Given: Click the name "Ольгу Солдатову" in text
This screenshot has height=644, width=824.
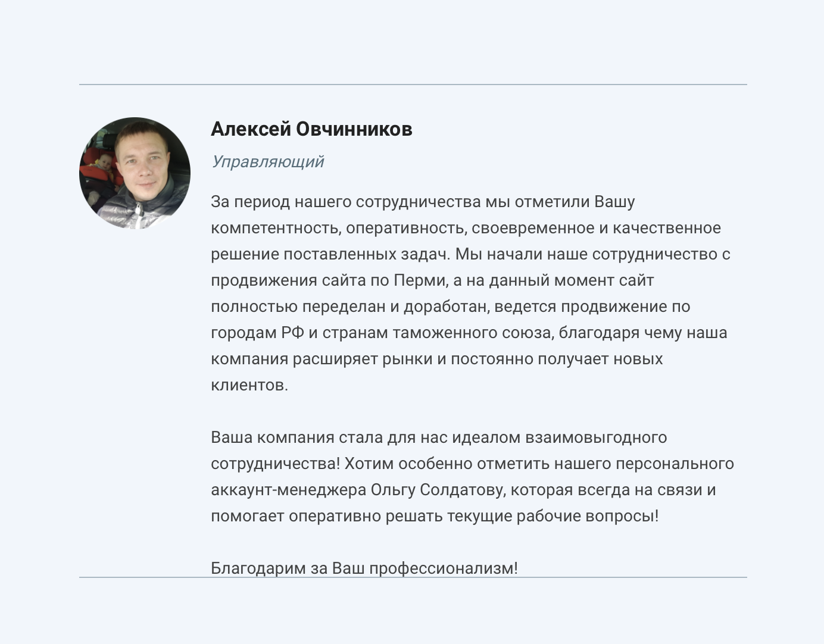Looking at the screenshot, I should 438,490.
